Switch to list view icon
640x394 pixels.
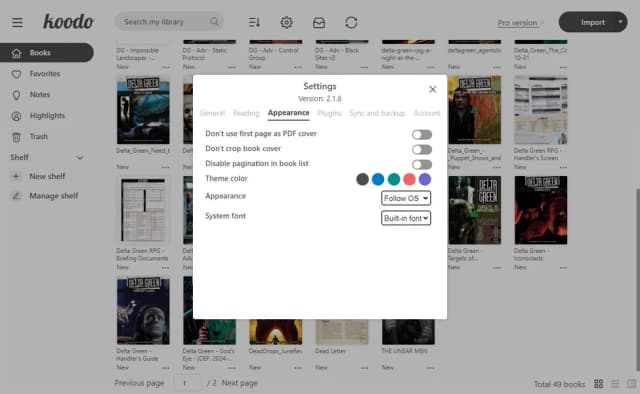[615, 383]
